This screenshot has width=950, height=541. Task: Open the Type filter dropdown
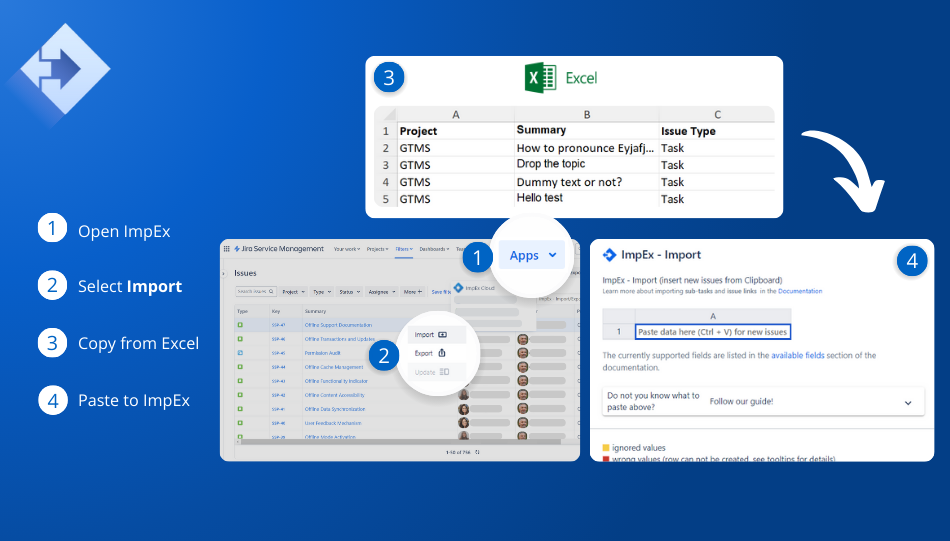pyautogui.click(x=321, y=291)
